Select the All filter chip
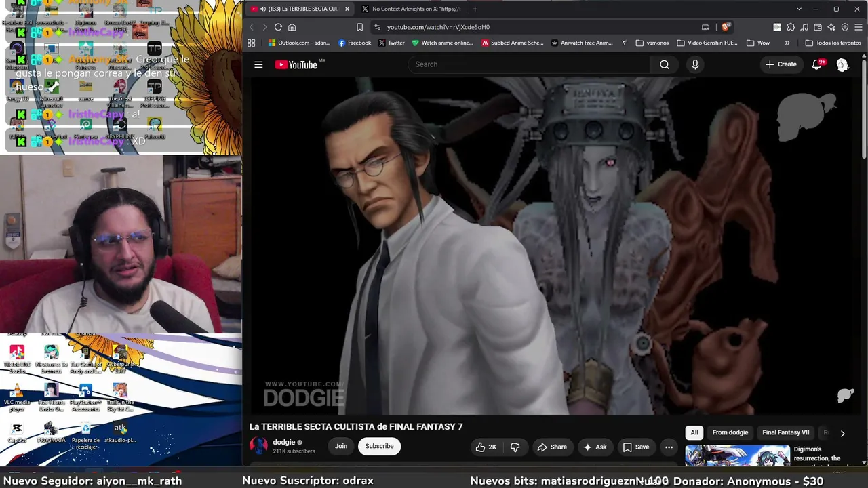Screen dimensions: 868x488 [x=694, y=432]
